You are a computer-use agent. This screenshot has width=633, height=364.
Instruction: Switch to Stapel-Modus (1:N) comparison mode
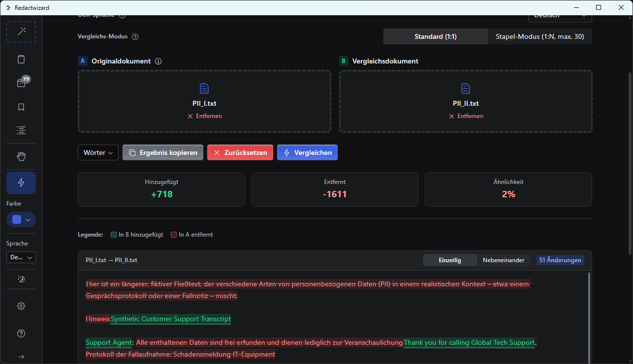(x=540, y=36)
